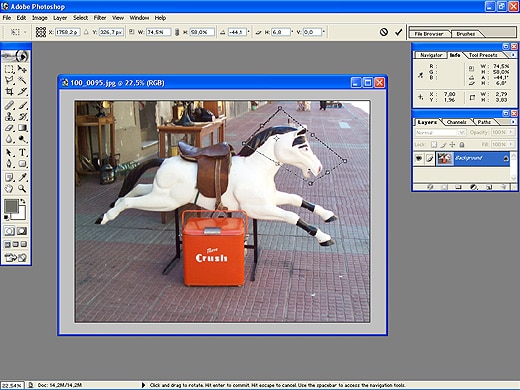Screen dimensions: 520x390
Task: Select the Hand tool
Action: pyautogui.click(x=9, y=189)
